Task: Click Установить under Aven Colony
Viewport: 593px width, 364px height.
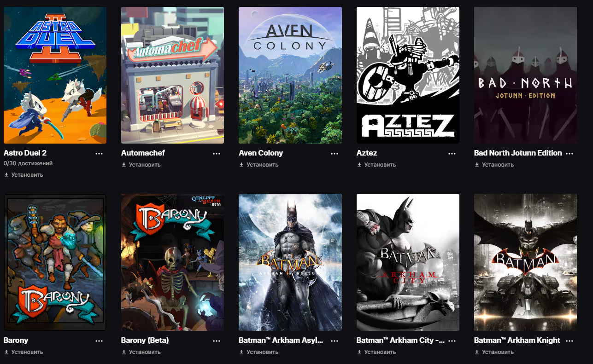Action: pos(258,165)
